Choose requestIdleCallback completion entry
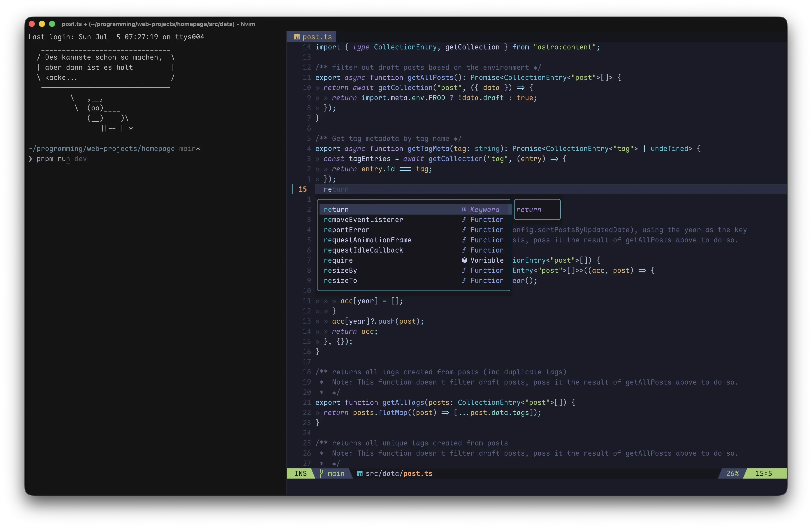The image size is (812, 528). click(414, 250)
